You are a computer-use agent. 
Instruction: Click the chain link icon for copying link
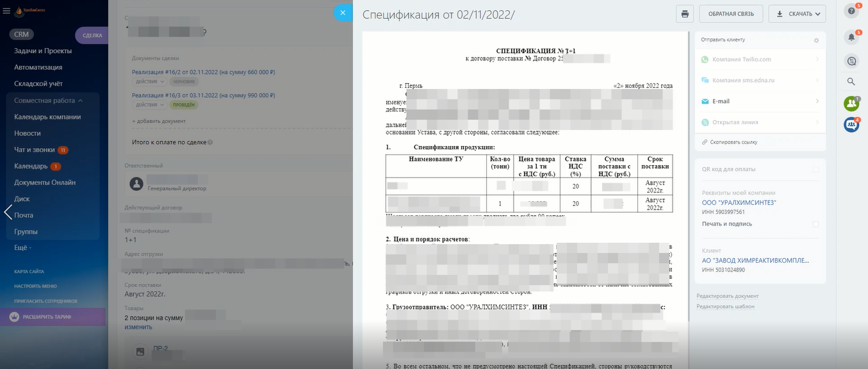click(x=705, y=142)
